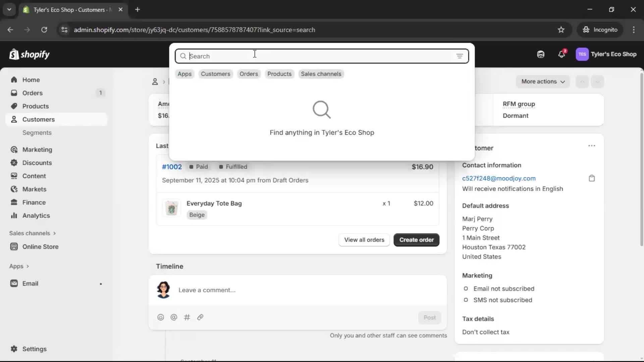
Task: Go to Segments in the sidebar
Action: point(37,133)
